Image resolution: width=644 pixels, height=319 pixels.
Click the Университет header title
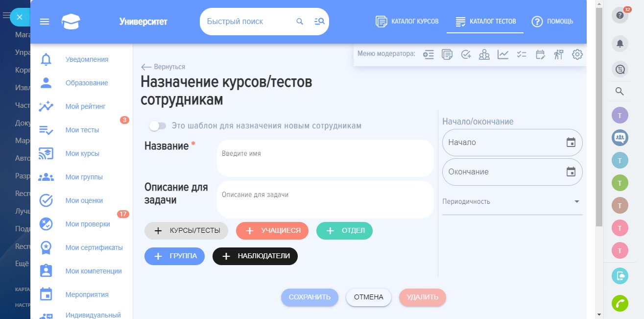point(143,22)
